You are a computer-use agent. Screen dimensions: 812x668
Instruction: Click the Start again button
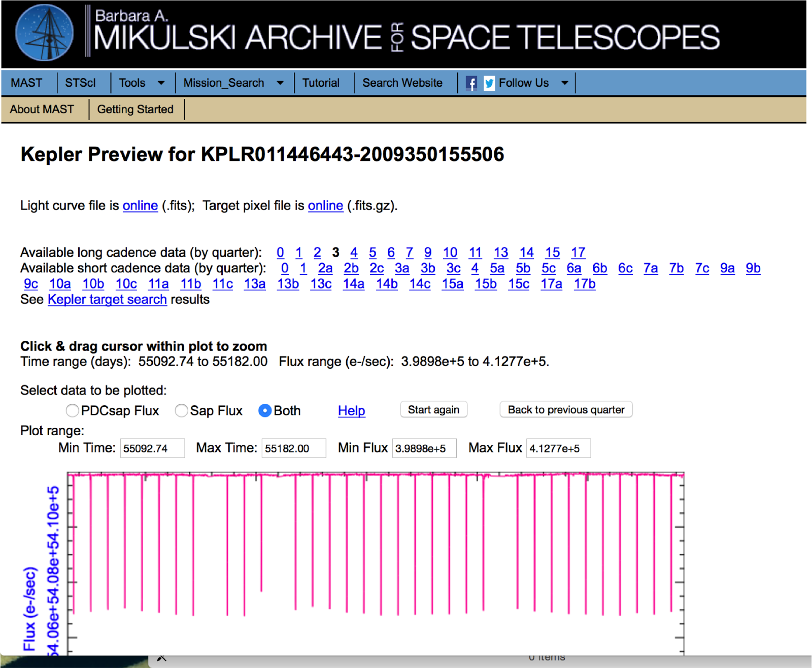(x=433, y=410)
